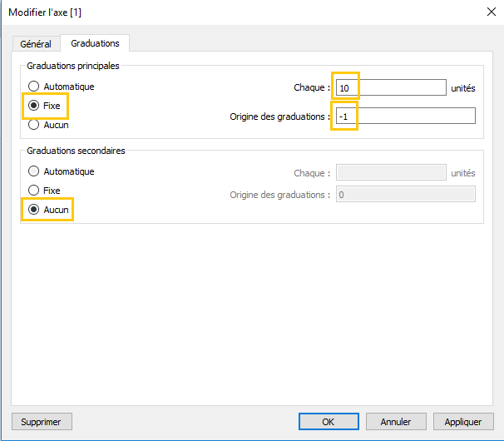Click the disabled secondary Chaque field
This screenshot has height=441, width=504.
pos(391,172)
